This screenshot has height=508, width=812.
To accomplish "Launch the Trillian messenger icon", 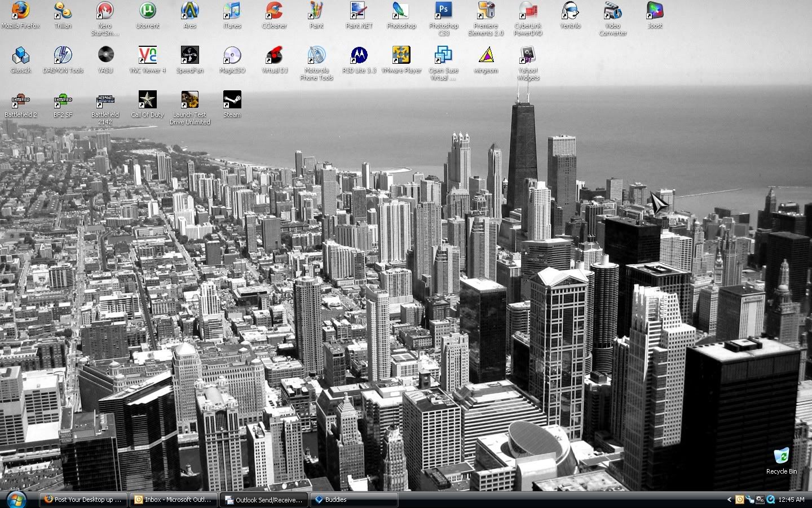I will click(x=63, y=15).
